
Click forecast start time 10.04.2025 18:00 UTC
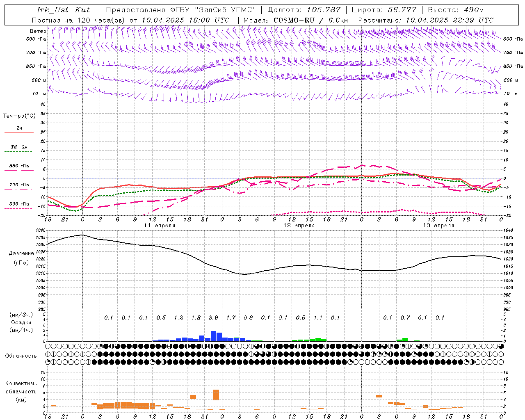pyautogui.click(x=185, y=20)
